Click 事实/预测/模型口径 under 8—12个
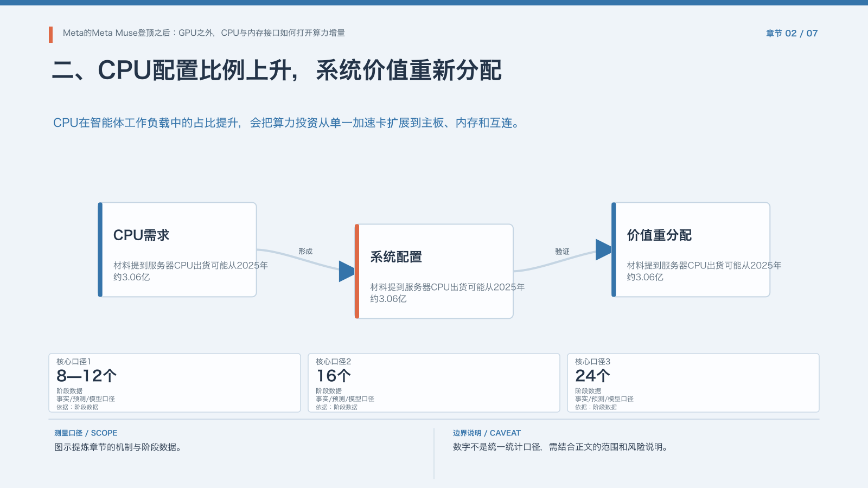Screen dimensions: 868x488 (x=86, y=399)
